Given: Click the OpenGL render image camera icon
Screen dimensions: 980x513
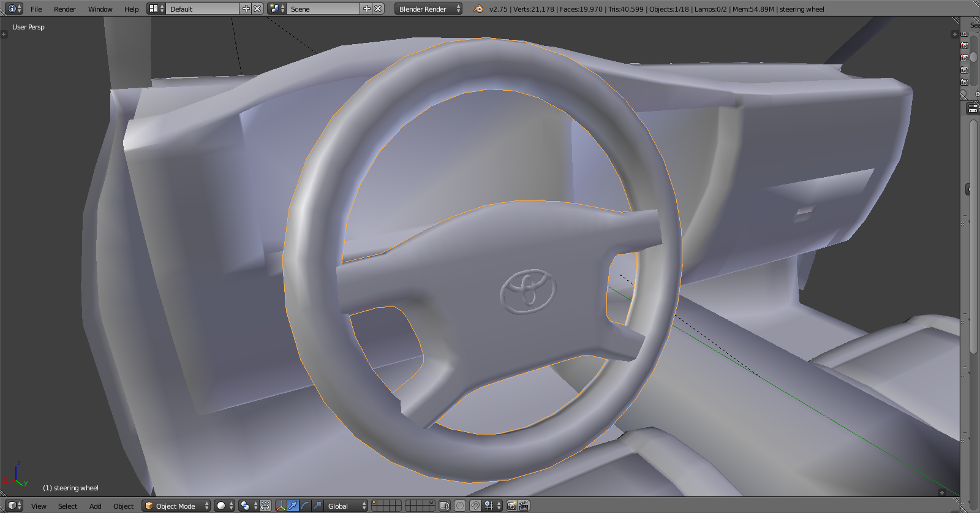Looking at the screenshot, I should [511, 506].
